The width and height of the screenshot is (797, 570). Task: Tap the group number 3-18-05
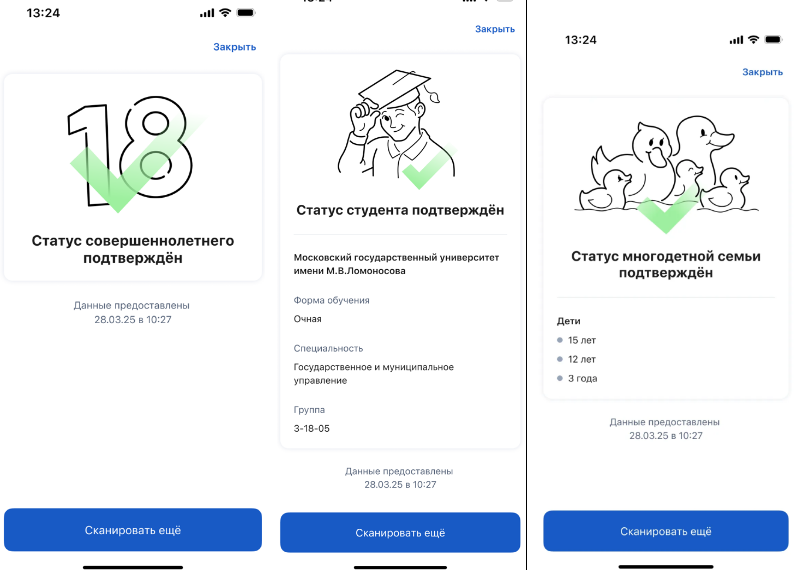click(312, 429)
